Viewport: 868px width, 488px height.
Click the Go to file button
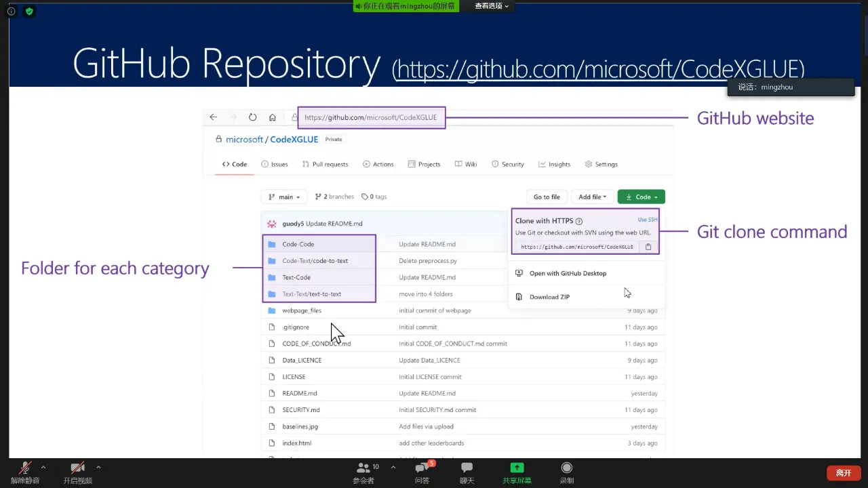547,197
